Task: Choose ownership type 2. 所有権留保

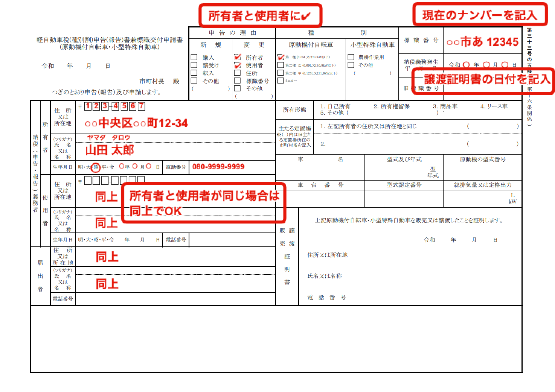Action: [392, 106]
